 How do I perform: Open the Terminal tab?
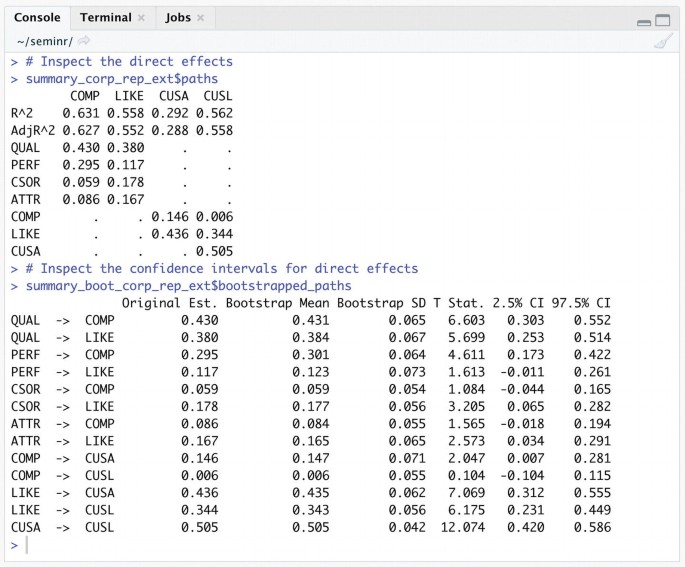point(106,17)
